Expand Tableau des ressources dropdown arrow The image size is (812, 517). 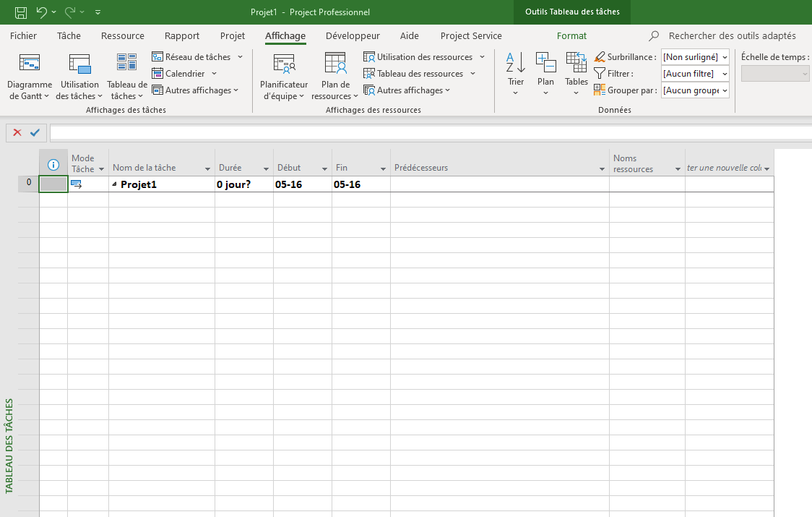pos(472,74)
